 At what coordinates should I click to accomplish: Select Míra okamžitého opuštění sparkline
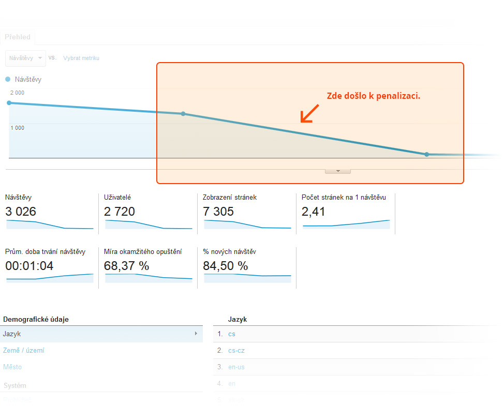[x=149, y=278]
